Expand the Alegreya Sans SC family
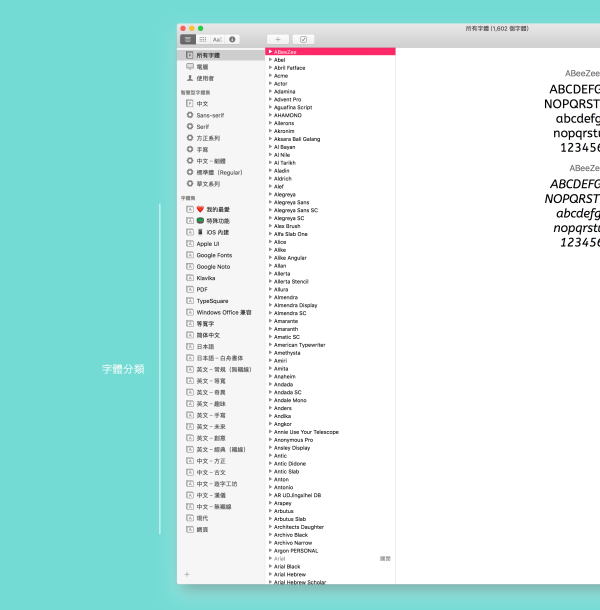Viewport: 600px width, 610px height. coord(270,210)
